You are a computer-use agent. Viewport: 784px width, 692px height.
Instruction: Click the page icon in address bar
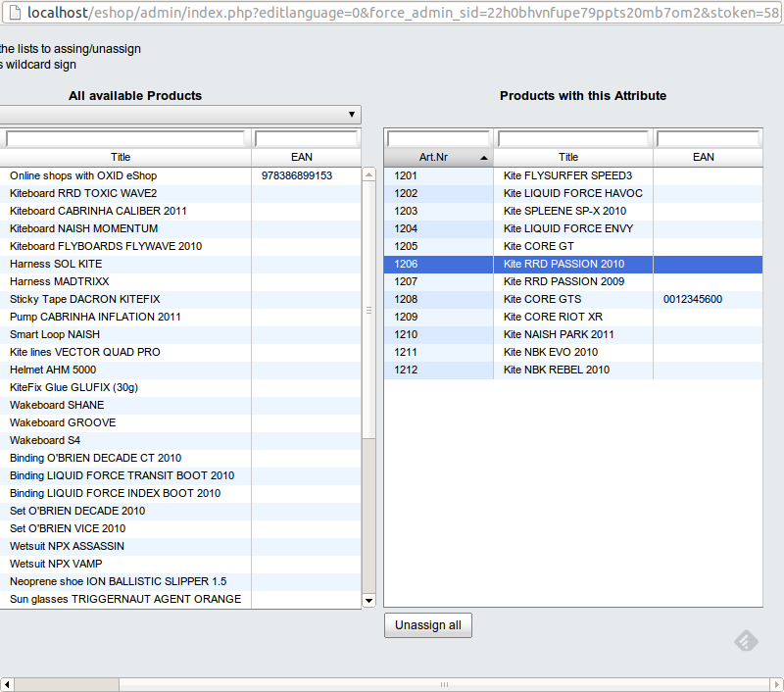coord(15,13)
